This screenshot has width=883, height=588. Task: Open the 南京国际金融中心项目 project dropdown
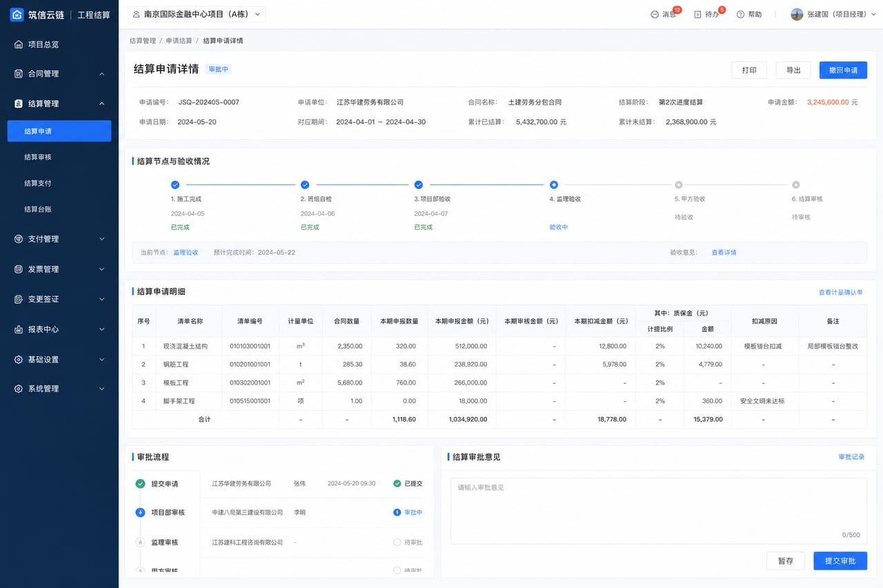(197, 14)
